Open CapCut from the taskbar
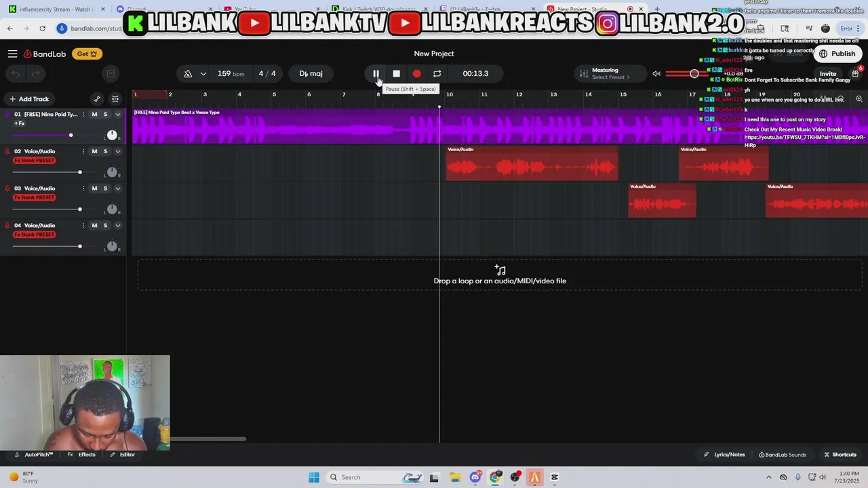The image size is (868, 488). coord(555,477)
